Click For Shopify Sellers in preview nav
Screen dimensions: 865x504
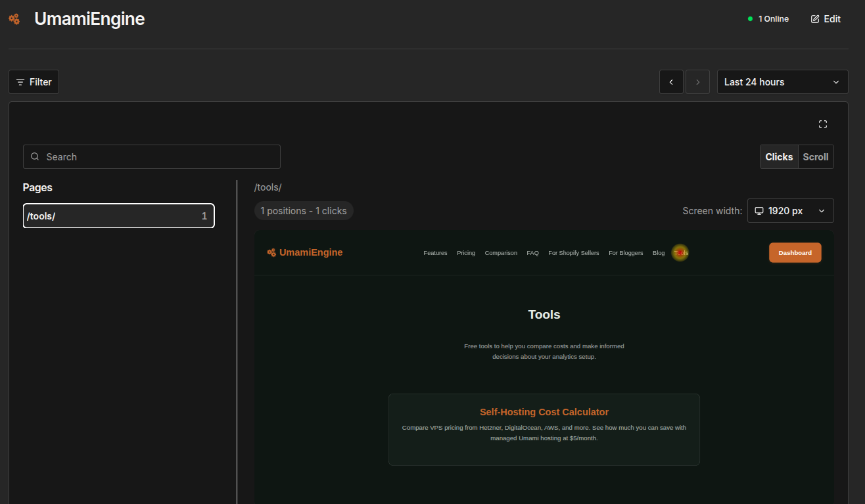574,253
